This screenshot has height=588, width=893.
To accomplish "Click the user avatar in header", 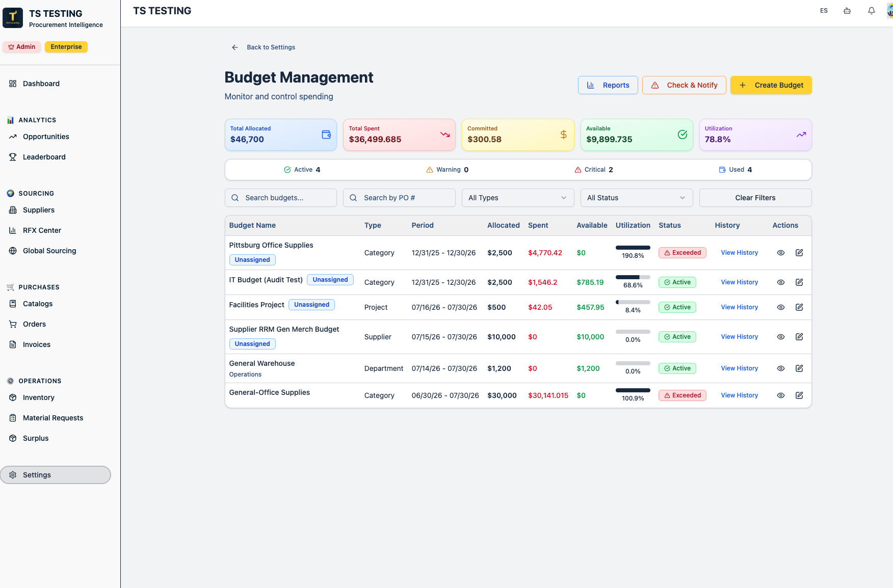I will pos(890,11).
